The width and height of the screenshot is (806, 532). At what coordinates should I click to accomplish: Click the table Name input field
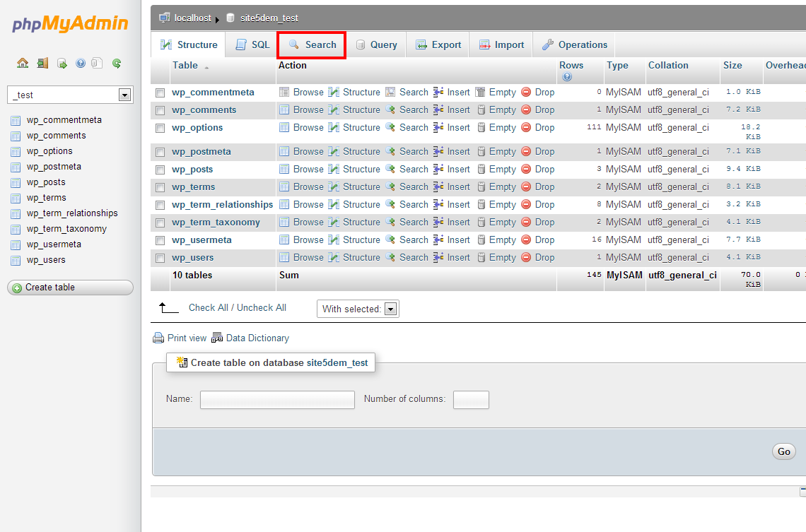pyautogui.click(x=278, y=399)
